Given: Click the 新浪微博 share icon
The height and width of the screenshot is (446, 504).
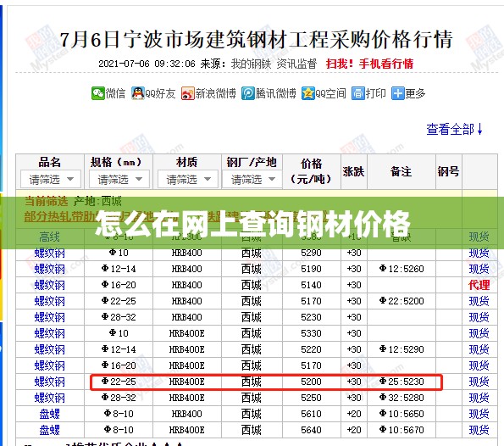Looking at the screenshot, I should click(187, 93).
